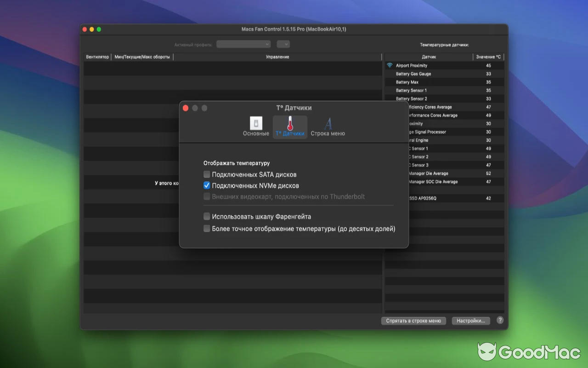Image resolution: width=588 pixels, height=368 pixels.
Task: Enable the Fahrenheit scale checkbox
Action: tap(207, 216)
